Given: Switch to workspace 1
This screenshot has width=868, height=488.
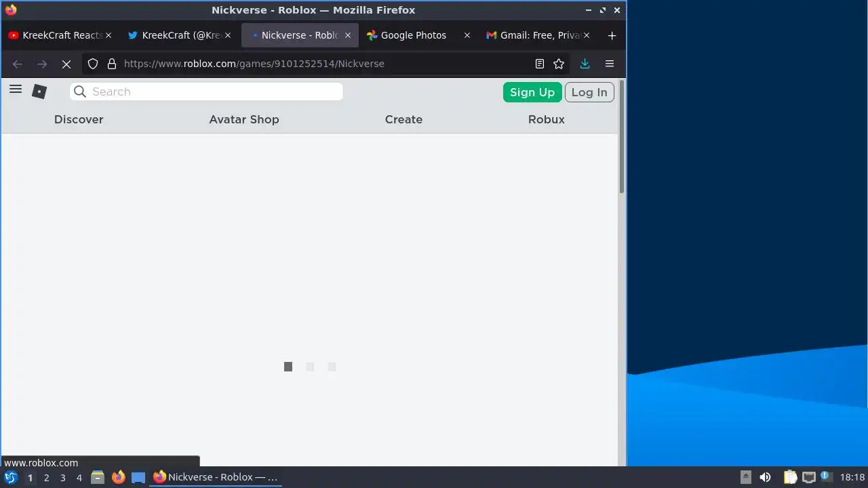Looking at the screenshot, I should 30,478.
